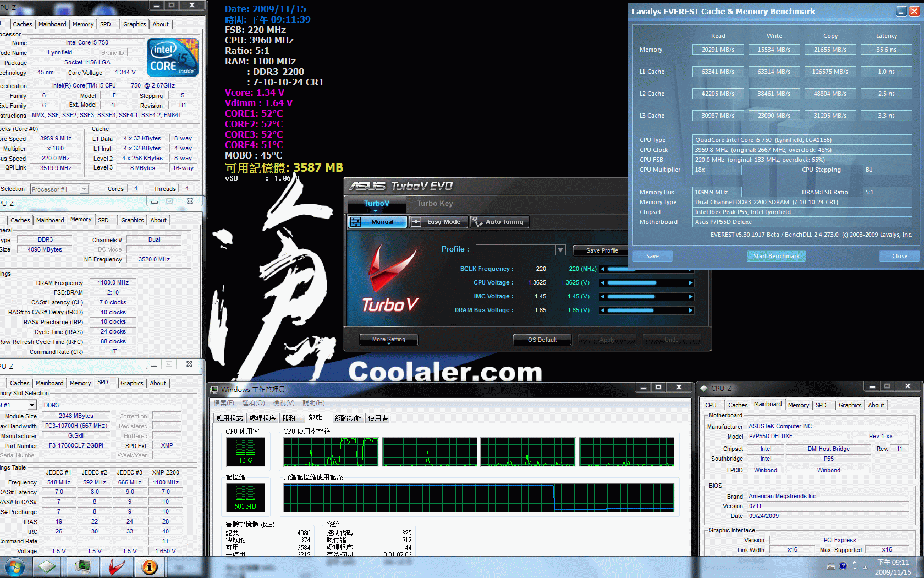The image size is (924, 578).
Task: Open the language bar options down arrow
Action: pyautogui.click(x=855, y=570)
